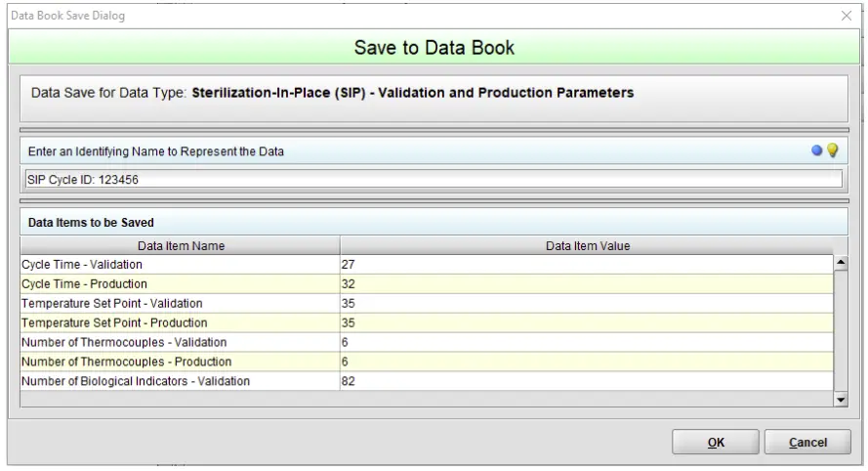Select row Cycle Time - Validation
Screen dimensions: 868x471
pos(427,264)
